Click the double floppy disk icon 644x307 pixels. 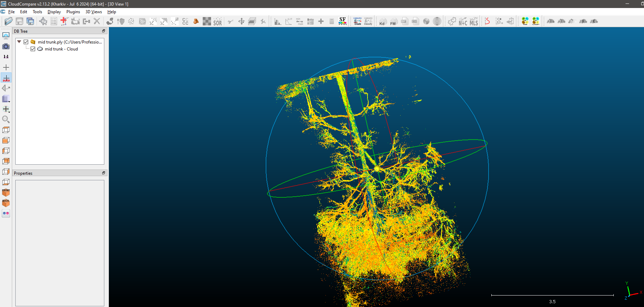[30, 21]
